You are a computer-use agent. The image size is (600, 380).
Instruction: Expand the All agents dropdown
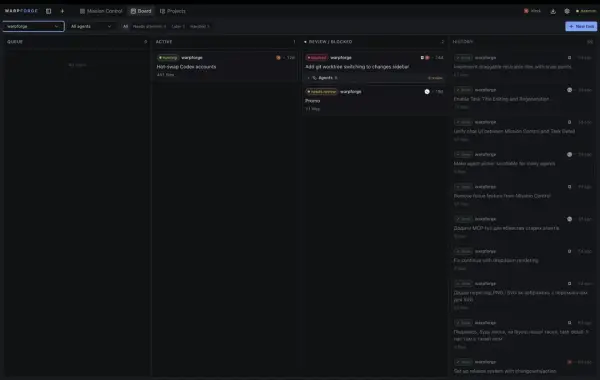(x=91, y=26)
